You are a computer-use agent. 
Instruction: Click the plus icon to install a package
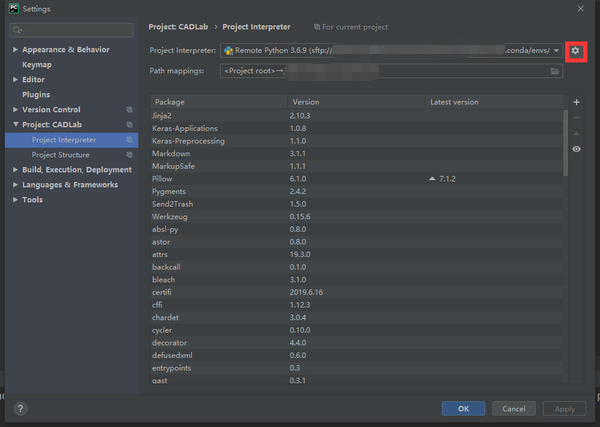576,102
